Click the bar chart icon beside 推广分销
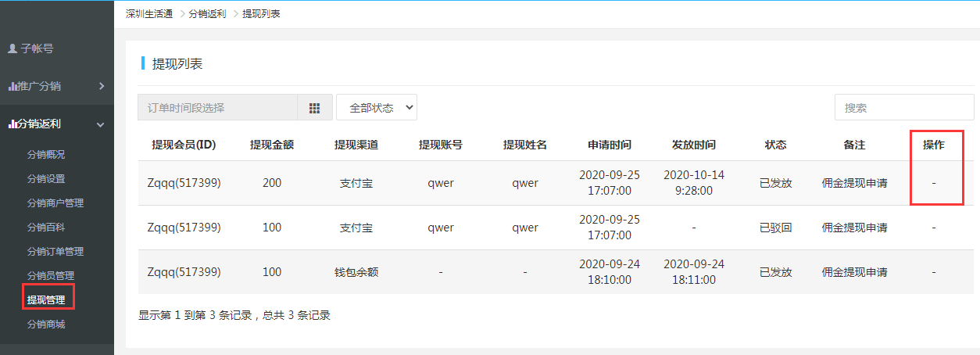Viewport: 980px width, 355px height. [13, 86]
